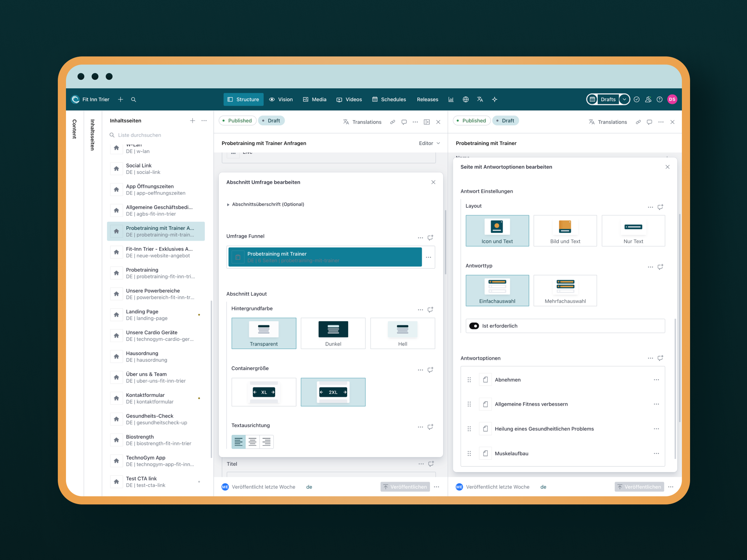Screen dimensions: 747x560
Task: Click Translations in the right pane
Action: [608, 122]
